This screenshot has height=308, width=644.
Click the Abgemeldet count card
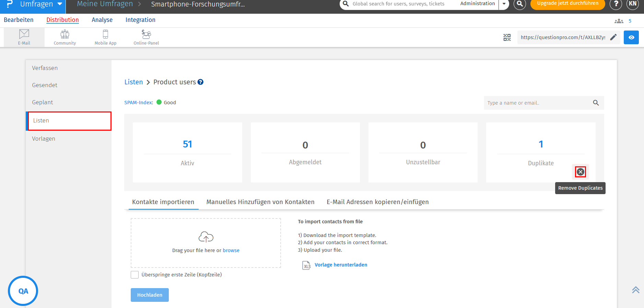[305, 153]
